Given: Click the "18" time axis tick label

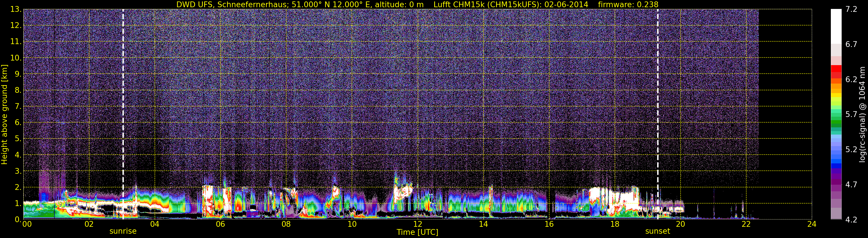Looking at the screenshot, I should tap(614, 224).
